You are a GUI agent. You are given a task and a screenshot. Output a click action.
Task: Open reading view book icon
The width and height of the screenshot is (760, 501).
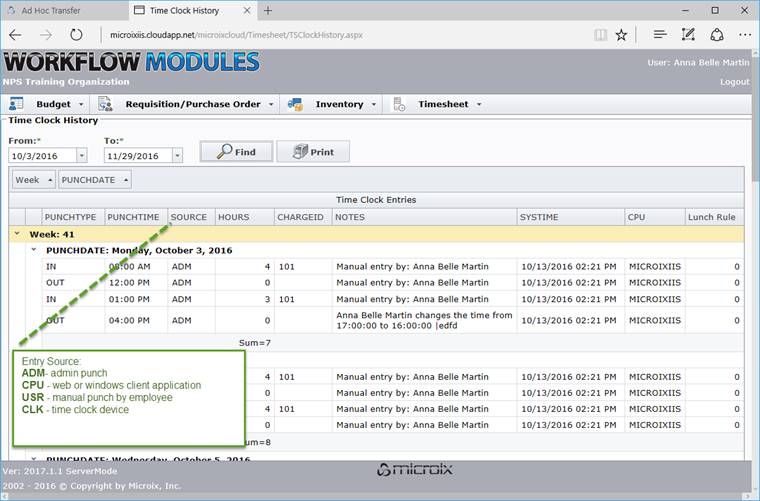pyautogui.click(x=600, y=34)
